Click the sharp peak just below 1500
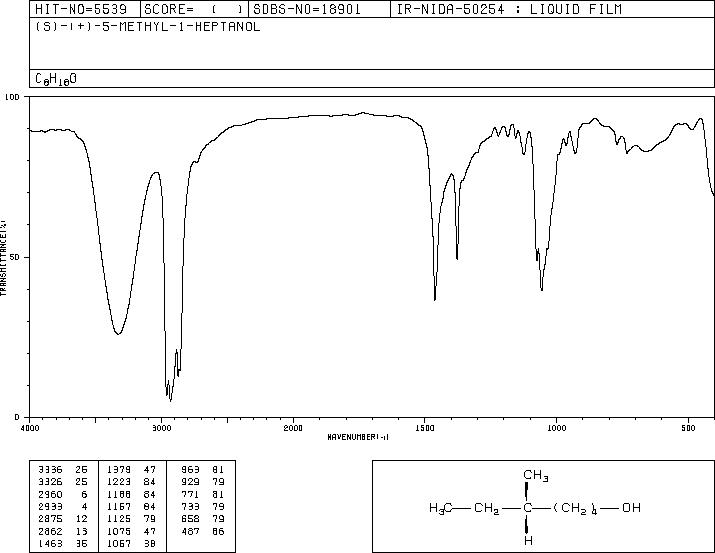 (x=435, y=299)
